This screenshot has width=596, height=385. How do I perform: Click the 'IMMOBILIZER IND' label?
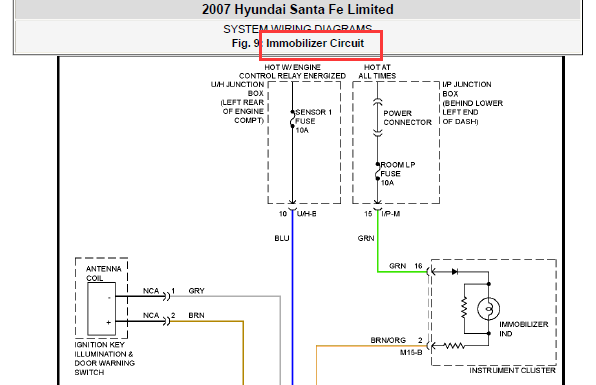coord(524,329)
